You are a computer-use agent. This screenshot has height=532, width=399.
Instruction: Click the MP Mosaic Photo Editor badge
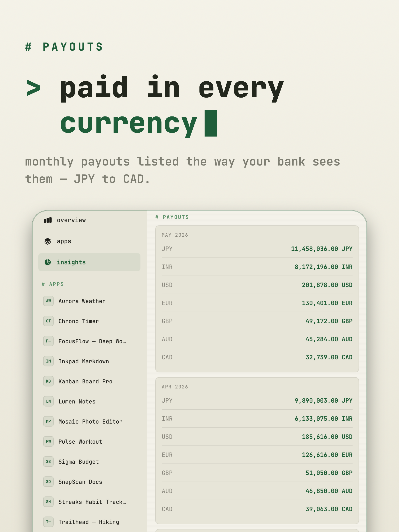click(x=48, y=421)
